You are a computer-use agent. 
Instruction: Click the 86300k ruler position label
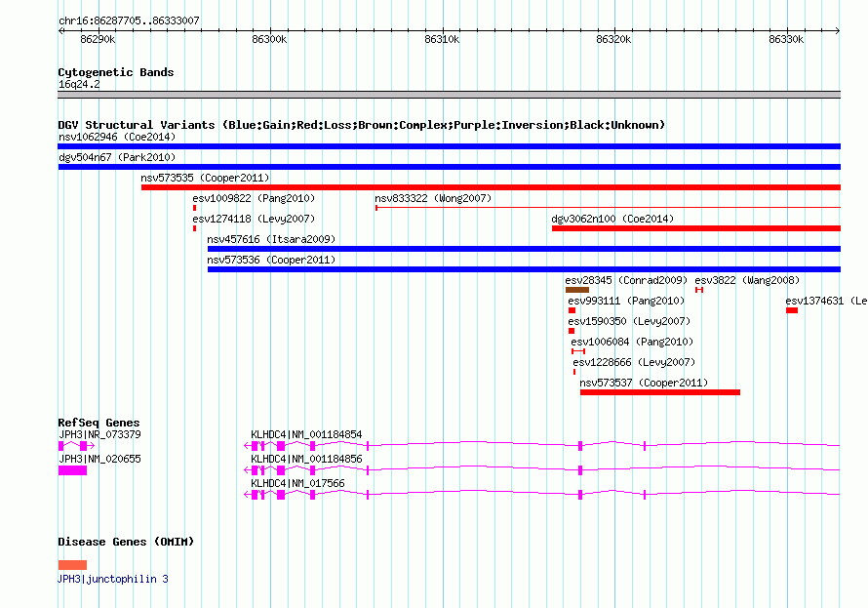269,39
